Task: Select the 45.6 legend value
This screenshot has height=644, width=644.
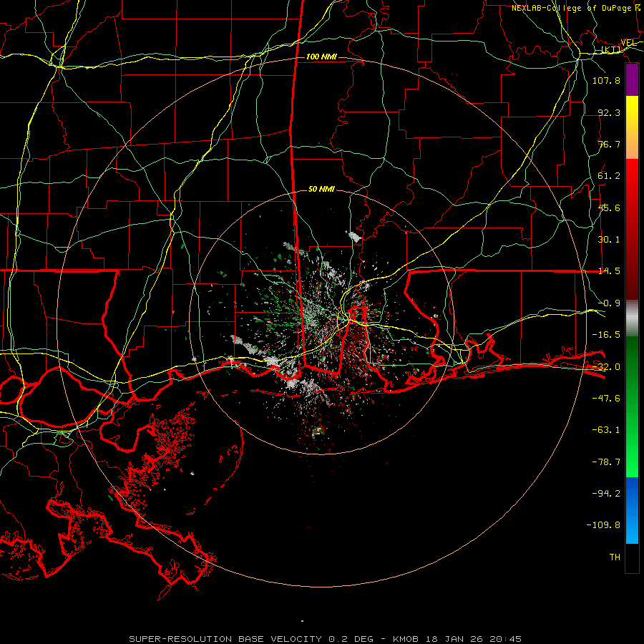Action: [x=609, y=208]
